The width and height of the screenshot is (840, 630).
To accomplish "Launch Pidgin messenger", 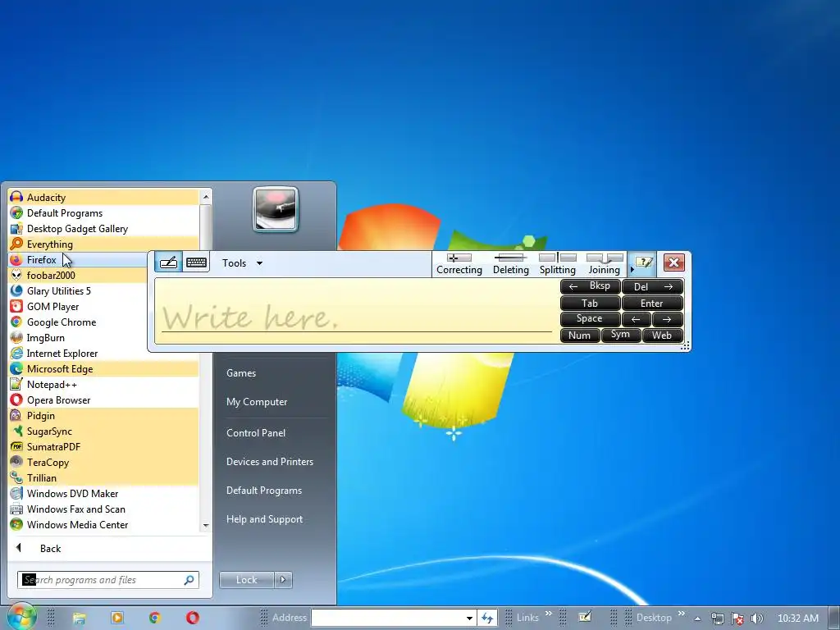I will 103,416.
